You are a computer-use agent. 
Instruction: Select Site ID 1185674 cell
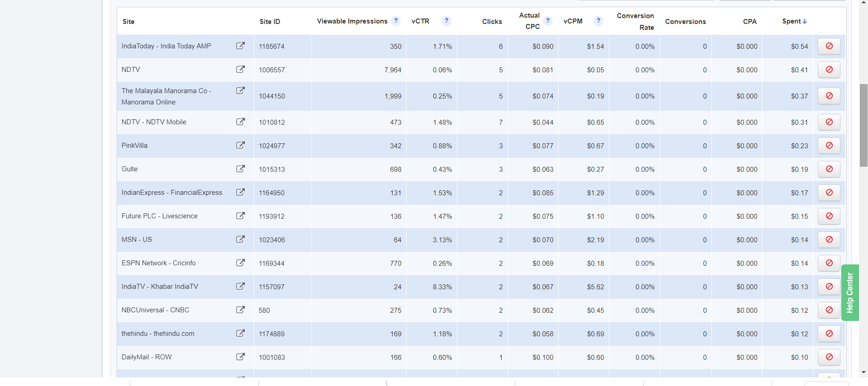pyautogui.click(x=271, y=47)
